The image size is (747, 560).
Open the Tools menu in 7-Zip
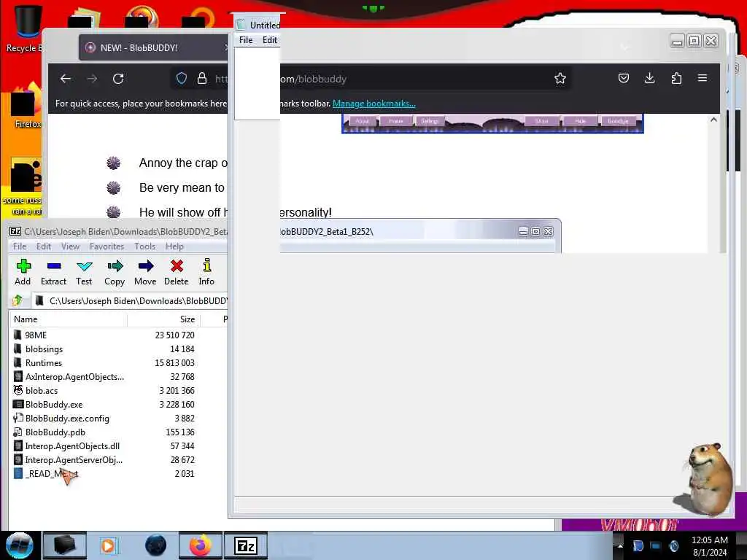pyautogui.click(x=145, y=246)
